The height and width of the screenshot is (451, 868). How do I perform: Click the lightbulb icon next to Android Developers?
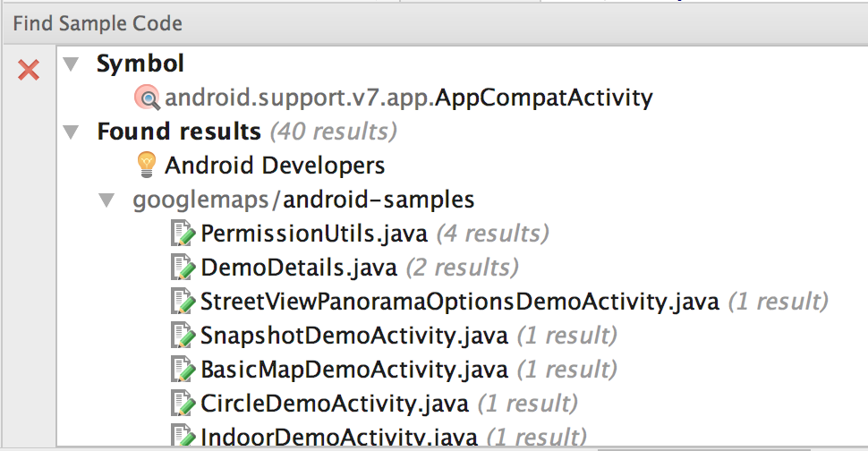coord(147,165)
